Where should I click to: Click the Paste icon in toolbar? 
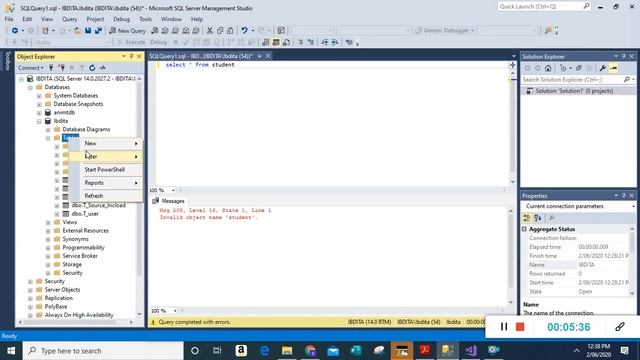(x=230, y=31)
